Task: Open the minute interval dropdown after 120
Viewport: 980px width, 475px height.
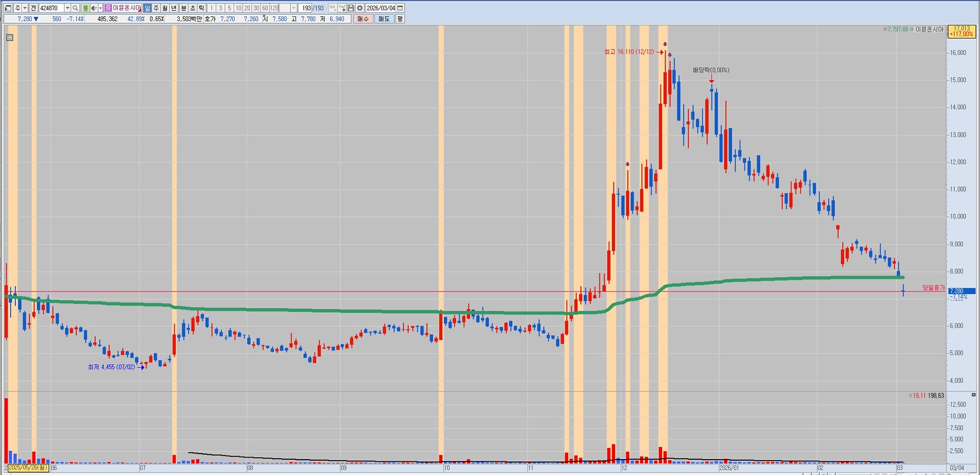Action: point(294,8)
